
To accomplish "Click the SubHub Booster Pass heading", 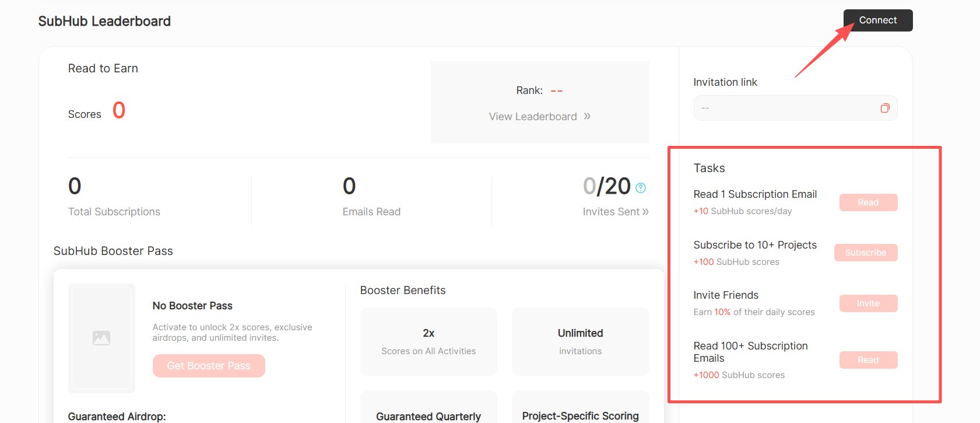I will [x=113, y=251].
